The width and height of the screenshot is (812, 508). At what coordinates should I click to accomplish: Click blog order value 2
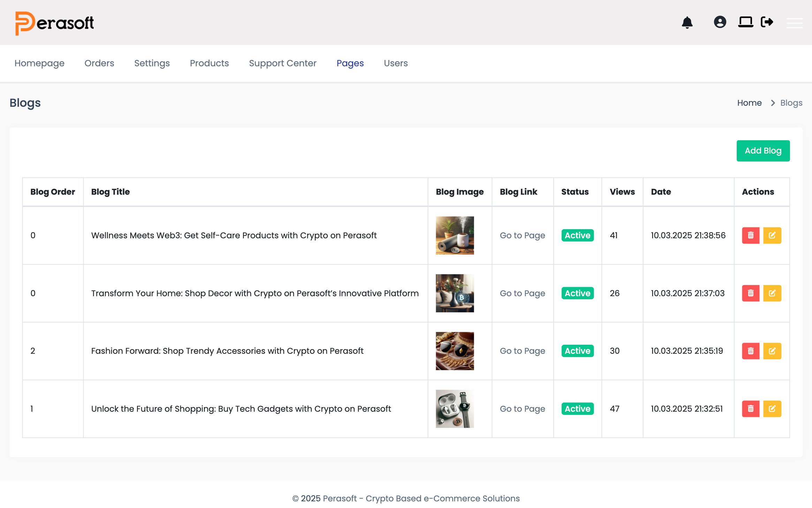click(x=33, y=351)
